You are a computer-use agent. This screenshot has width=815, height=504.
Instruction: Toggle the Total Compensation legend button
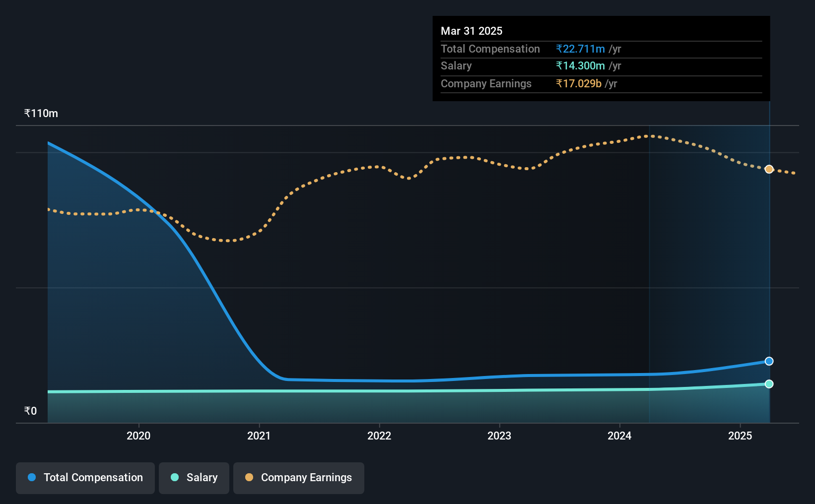[85, 478]
